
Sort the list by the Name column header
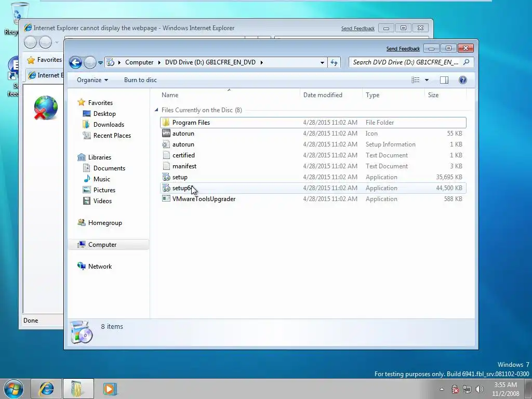click(170, 95)
